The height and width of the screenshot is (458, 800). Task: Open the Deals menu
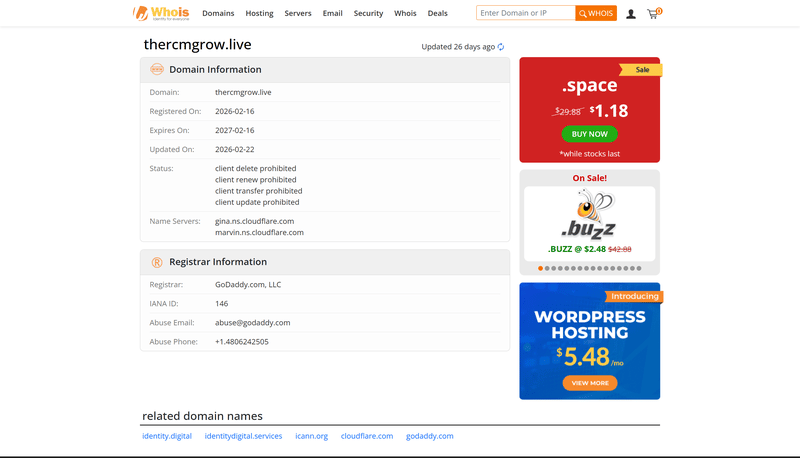tap(437, 13)
